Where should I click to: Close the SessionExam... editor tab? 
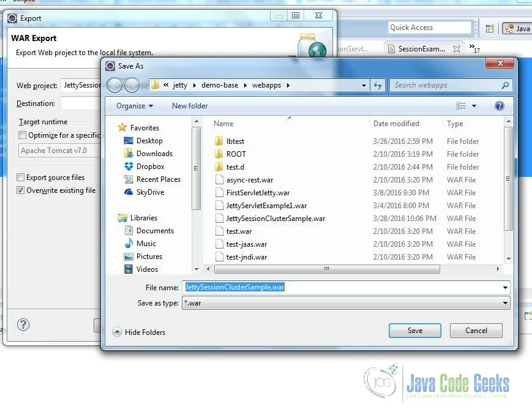pos(457,49)
